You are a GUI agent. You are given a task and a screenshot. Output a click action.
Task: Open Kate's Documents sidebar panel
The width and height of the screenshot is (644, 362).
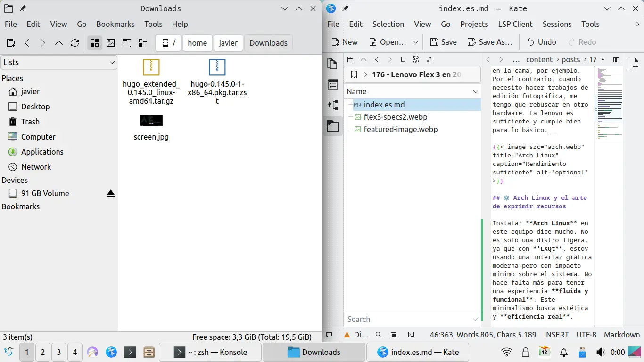pos(332,64)
